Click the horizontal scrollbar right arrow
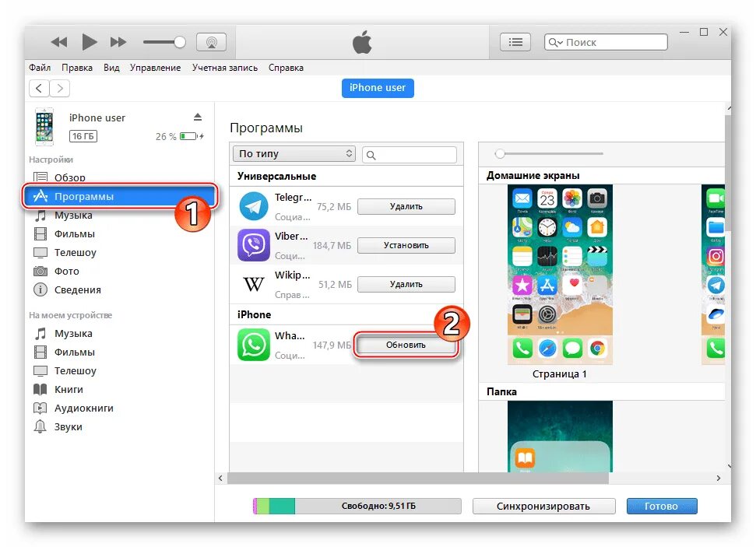This screenshot has width=756, height=547. point(719,478)
